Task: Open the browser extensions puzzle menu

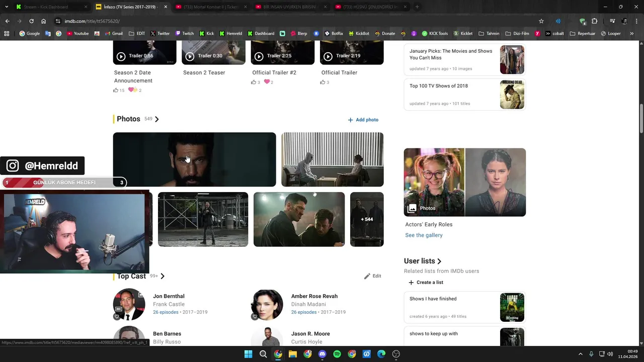Action: (595, 21)
